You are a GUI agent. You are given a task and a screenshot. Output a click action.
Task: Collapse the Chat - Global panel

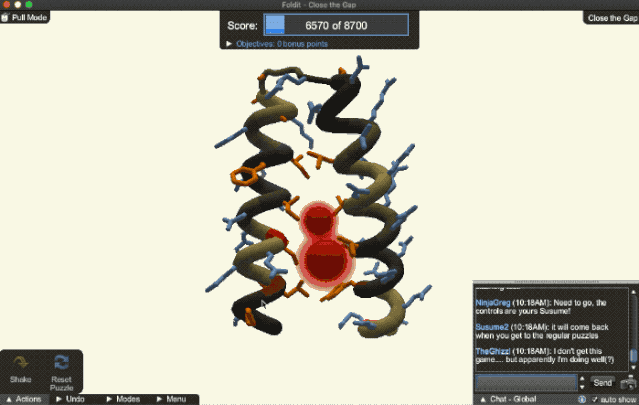509,399
